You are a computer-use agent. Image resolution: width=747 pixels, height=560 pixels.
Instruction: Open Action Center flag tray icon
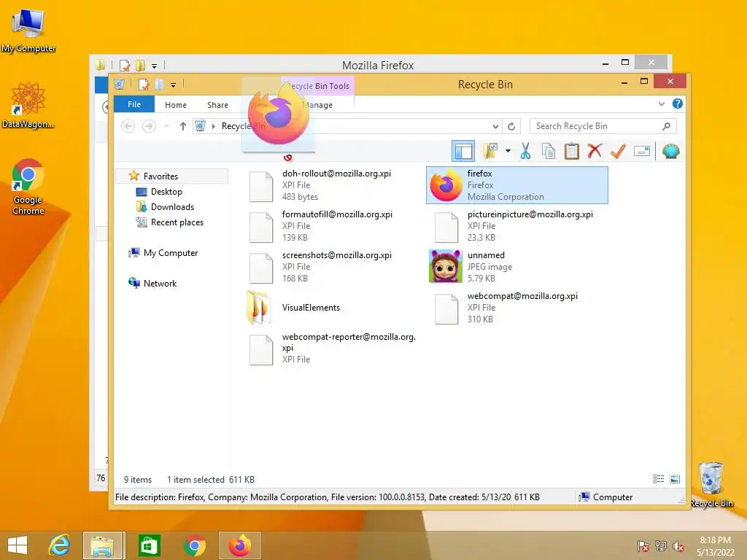click(x=643, y=546)
